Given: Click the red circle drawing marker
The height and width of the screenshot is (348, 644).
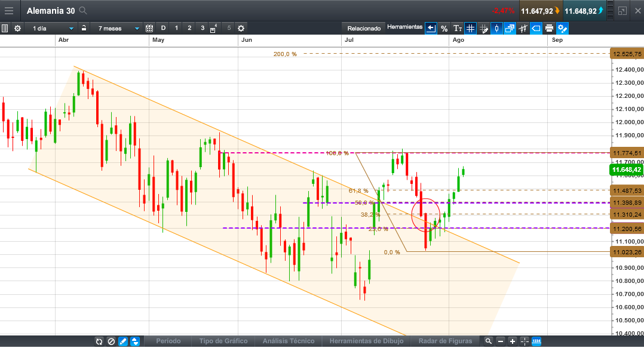Looking at the screenshot, I should [426, 215].
